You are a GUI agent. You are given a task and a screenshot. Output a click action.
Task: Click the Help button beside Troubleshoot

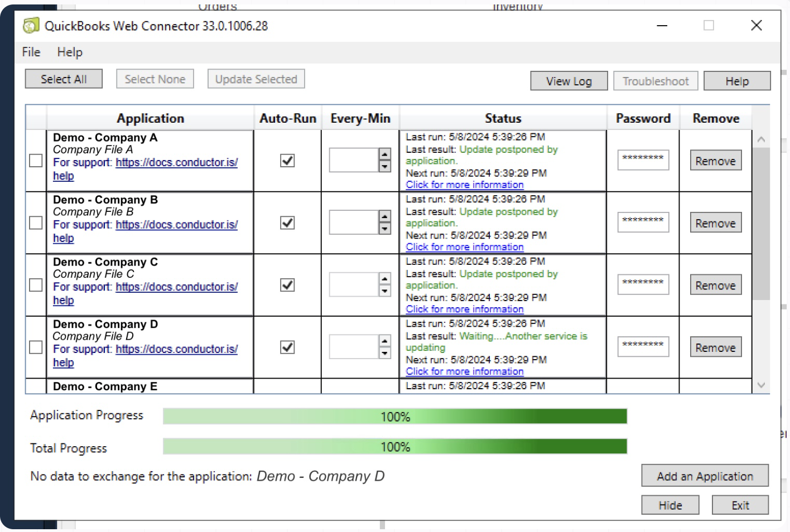click(737, 81)
